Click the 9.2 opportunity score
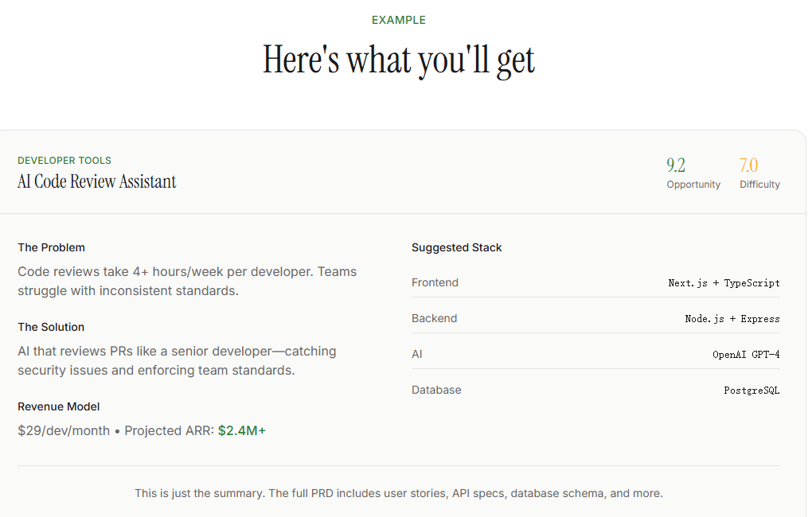 click(x=676, y=165)
